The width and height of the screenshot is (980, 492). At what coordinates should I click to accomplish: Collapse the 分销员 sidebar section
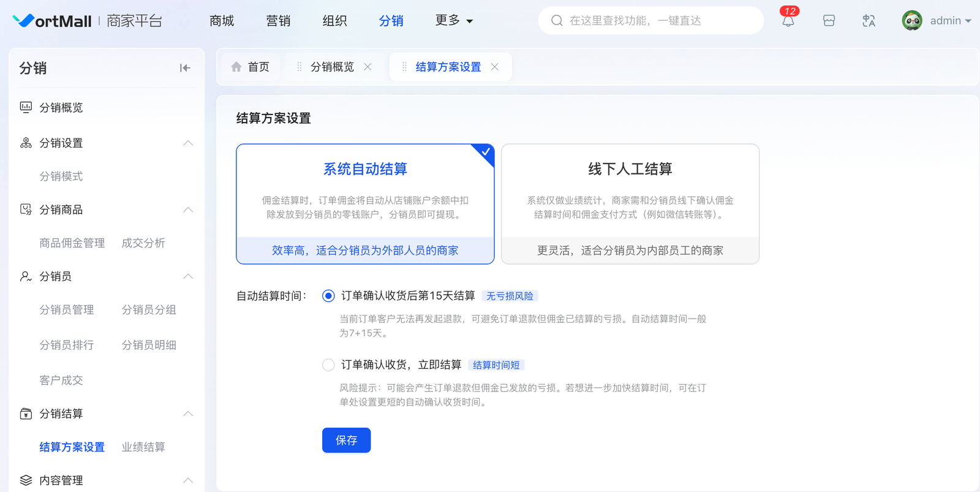[188, 277]
